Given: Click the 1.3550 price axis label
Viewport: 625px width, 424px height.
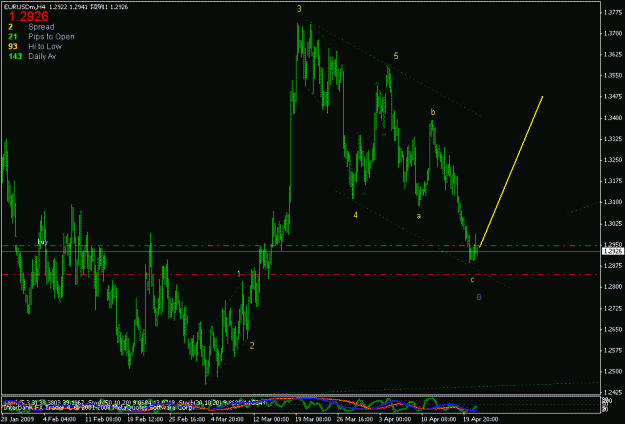Looking at the screenshot, I should (x=613, y=75).
